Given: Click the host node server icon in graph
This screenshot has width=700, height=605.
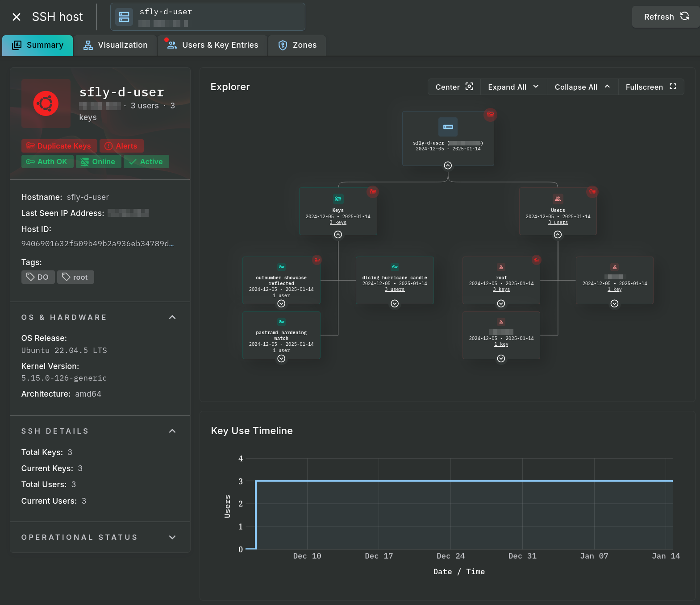Looking at the screenshot, I should pos(448,127).
